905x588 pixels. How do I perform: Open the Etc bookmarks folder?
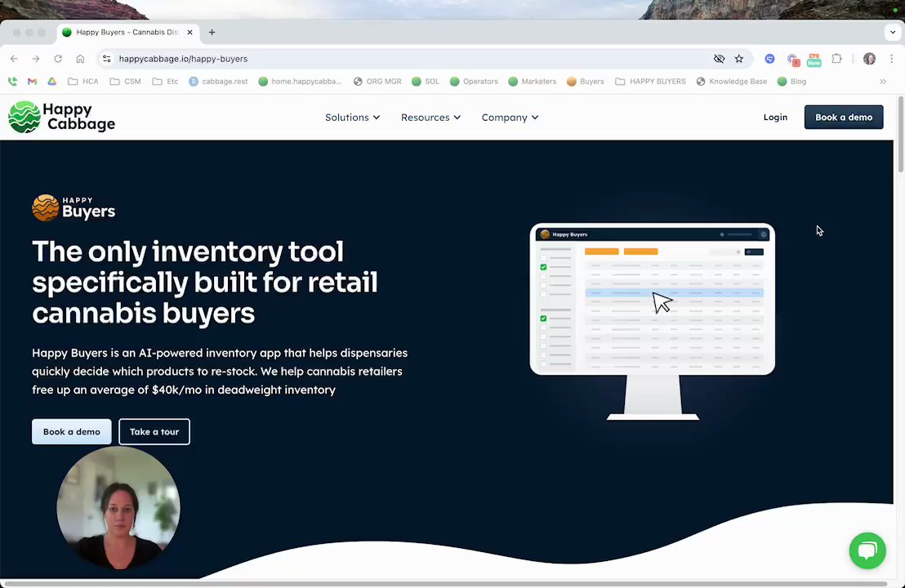tap(165, 82)
